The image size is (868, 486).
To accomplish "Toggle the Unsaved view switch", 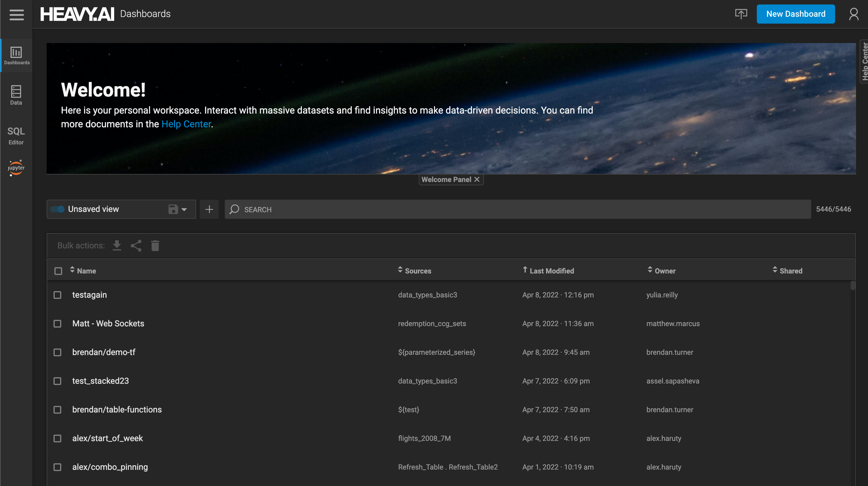I will 58,209.
